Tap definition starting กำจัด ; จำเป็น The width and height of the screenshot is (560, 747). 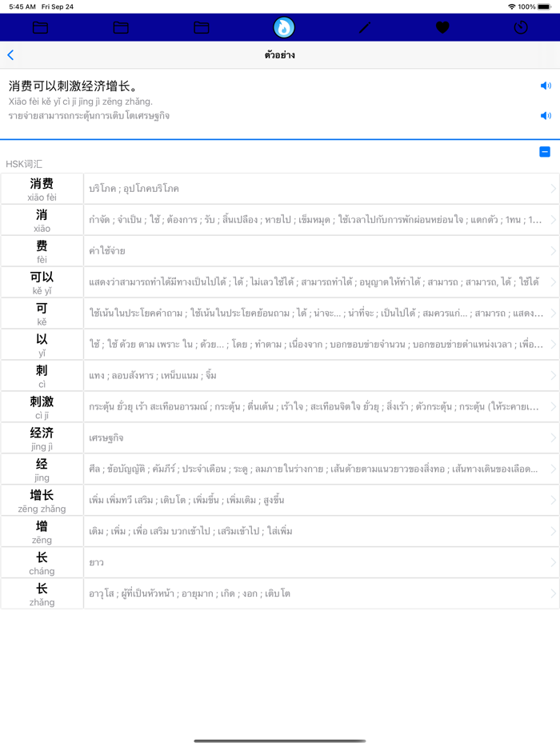[x=315, y=220]
